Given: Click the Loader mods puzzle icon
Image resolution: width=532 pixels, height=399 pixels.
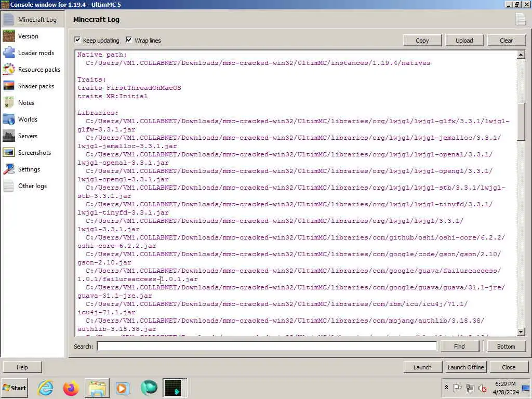Looking at the screenshot, I should pos(8,53).
